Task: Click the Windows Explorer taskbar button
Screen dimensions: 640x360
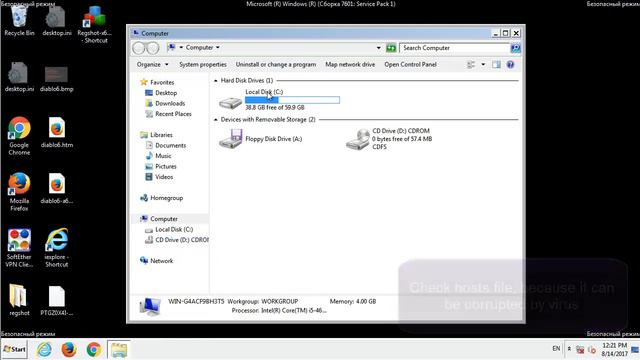Action: coord(119,350)
